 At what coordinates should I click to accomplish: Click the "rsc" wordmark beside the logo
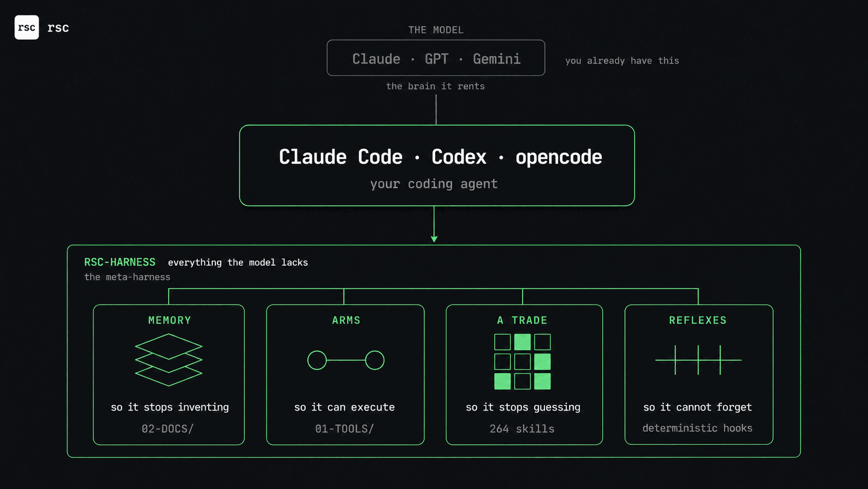(x=58, y=28)
